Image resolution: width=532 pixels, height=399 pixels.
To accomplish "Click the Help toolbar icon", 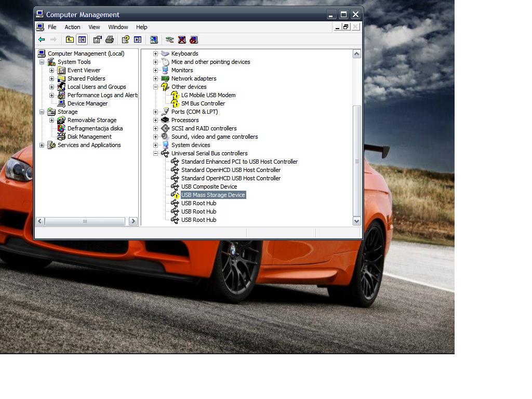I will pos(125,39).
